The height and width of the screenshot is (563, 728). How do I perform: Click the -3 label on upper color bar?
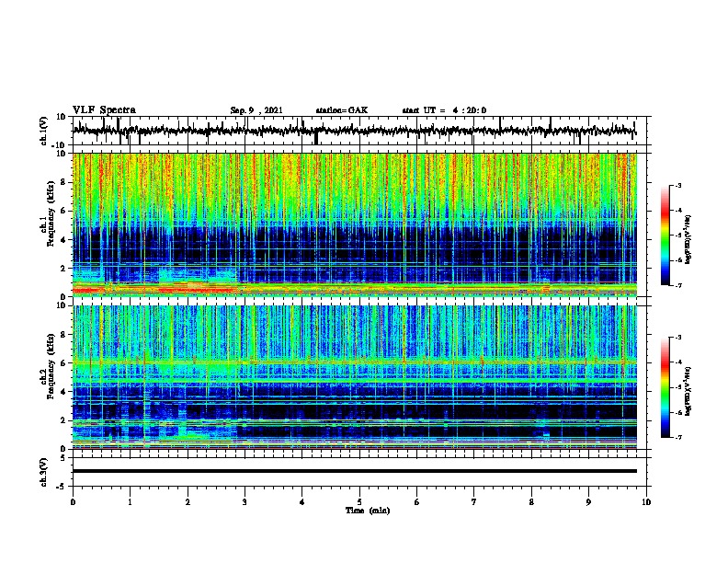point(677,185)
